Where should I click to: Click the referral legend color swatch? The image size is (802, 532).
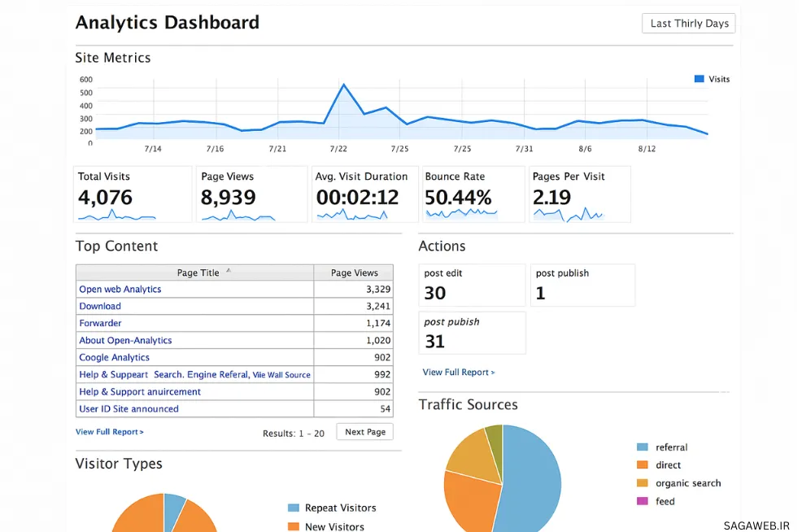point(643,447)
